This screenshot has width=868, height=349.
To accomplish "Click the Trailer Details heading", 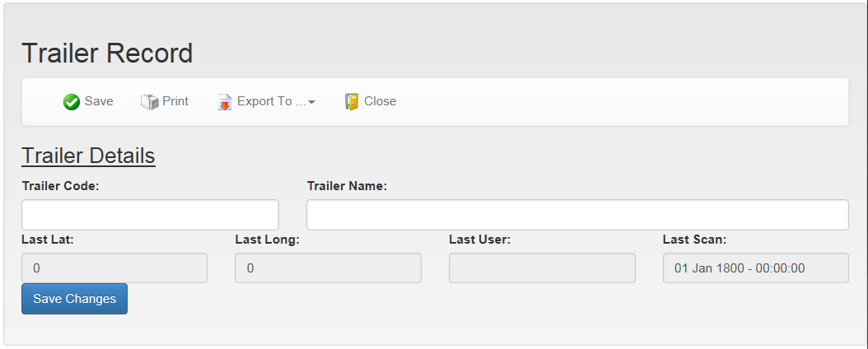I will (x=89, y=156).
